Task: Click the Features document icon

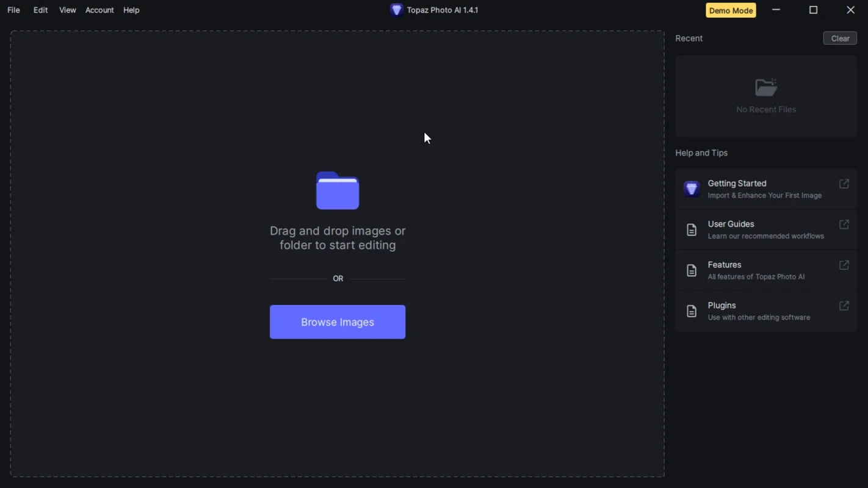Action: [x=692, y=270]
